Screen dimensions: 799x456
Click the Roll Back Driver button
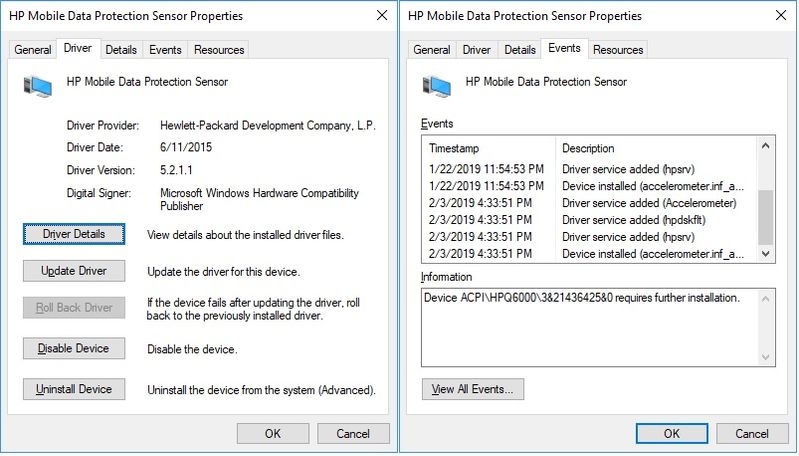(x=74, y=308)
